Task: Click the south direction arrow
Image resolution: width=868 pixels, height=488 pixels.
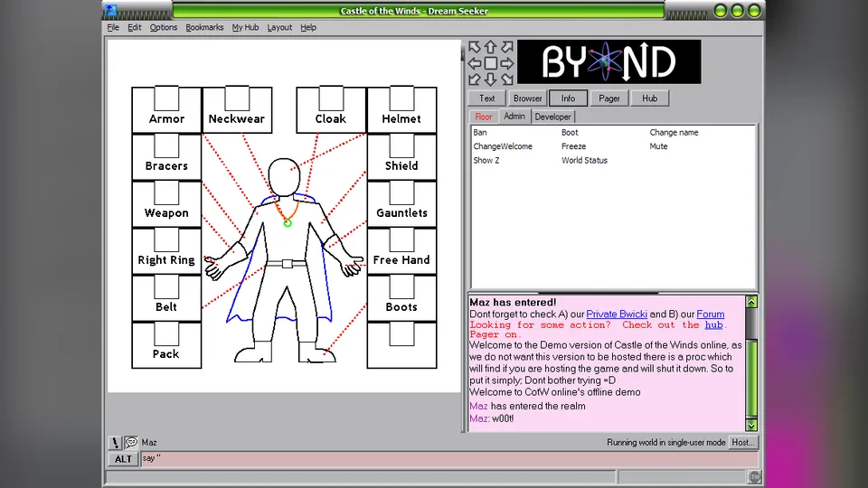Action: (x=490, y=80)
